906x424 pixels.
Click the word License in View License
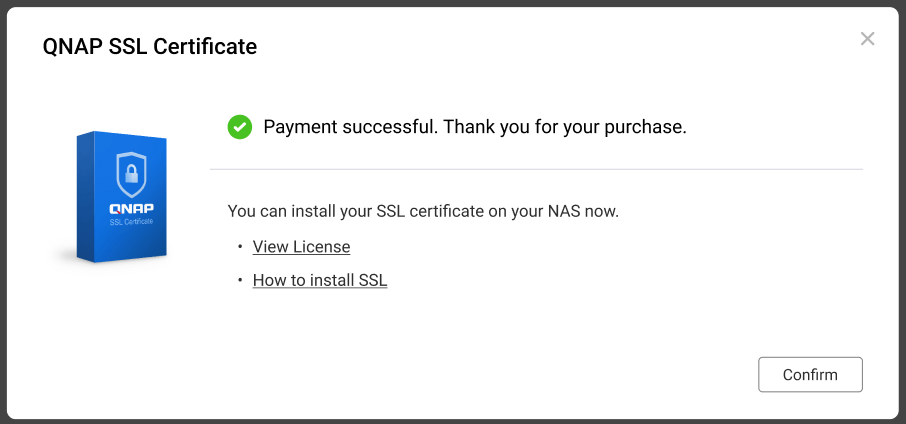[321, 247]
